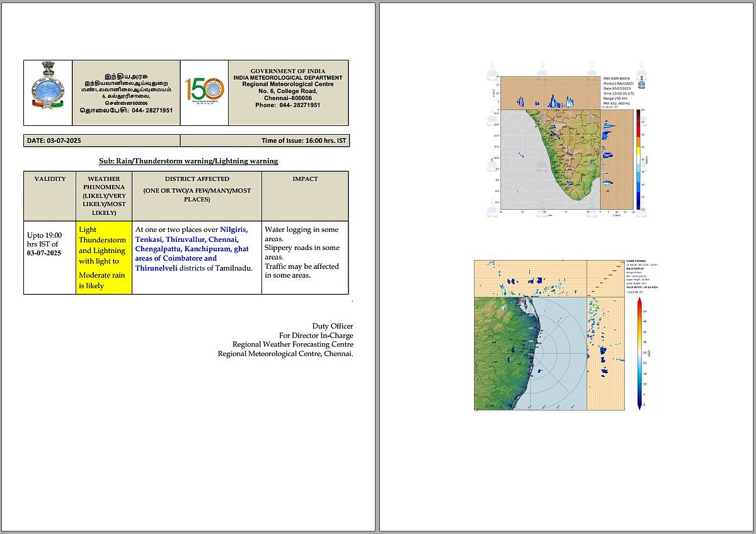
Task: Click the underlined Sub: Rain/Thunderstorm warning heading
Action: (x=188, y=161)
